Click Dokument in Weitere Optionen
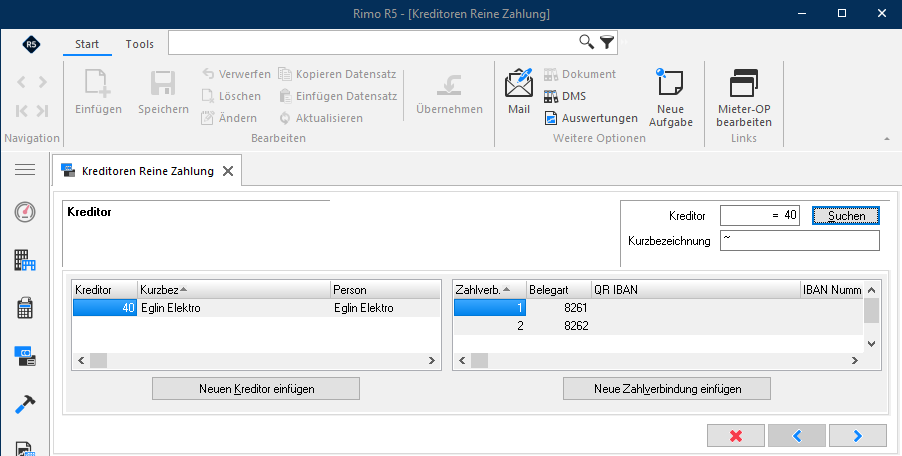The width and height of the screenshot is (902, 456). tap(580, 74)
